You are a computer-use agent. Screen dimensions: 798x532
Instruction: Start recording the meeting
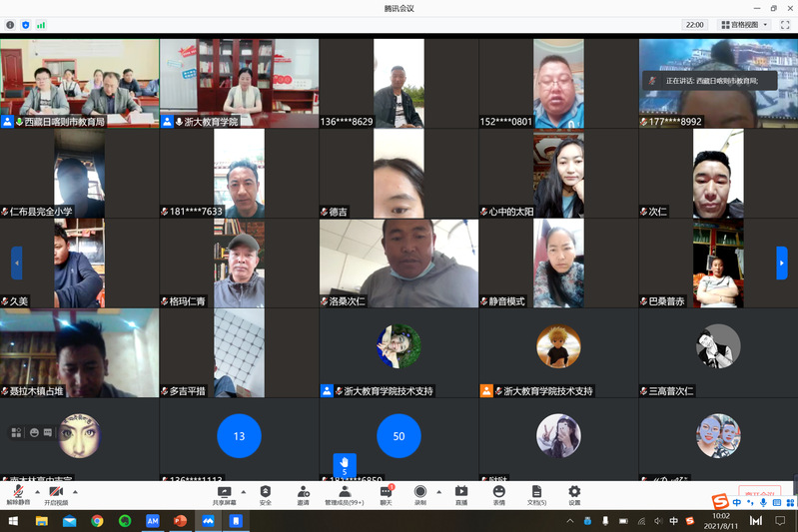pos(420,492)
